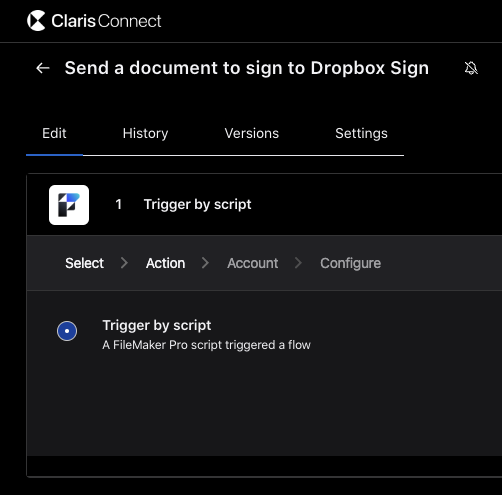Viewport: 502px width, 495px height.
Task: Go back using the left arrow
Action: point(43,68)
